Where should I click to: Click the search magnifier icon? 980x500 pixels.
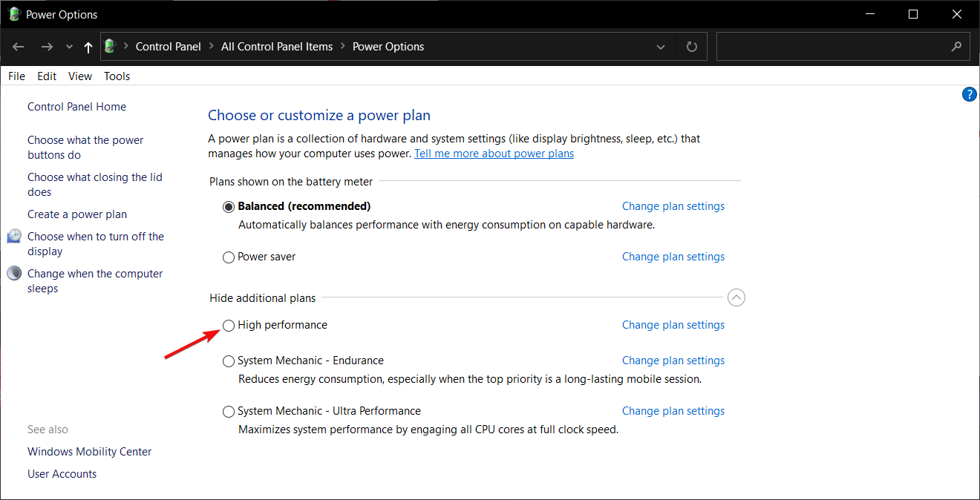click(956, 47)
